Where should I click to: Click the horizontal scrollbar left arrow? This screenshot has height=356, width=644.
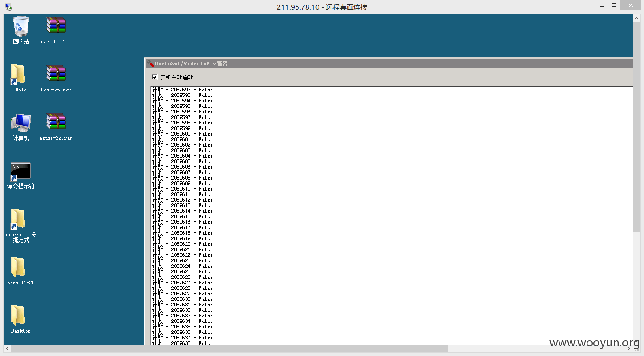pyautogui.click(x=7, y=349)
